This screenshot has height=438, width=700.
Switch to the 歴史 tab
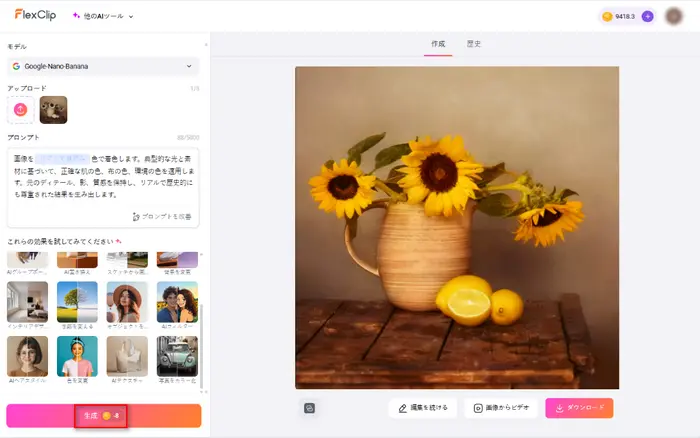474,44
